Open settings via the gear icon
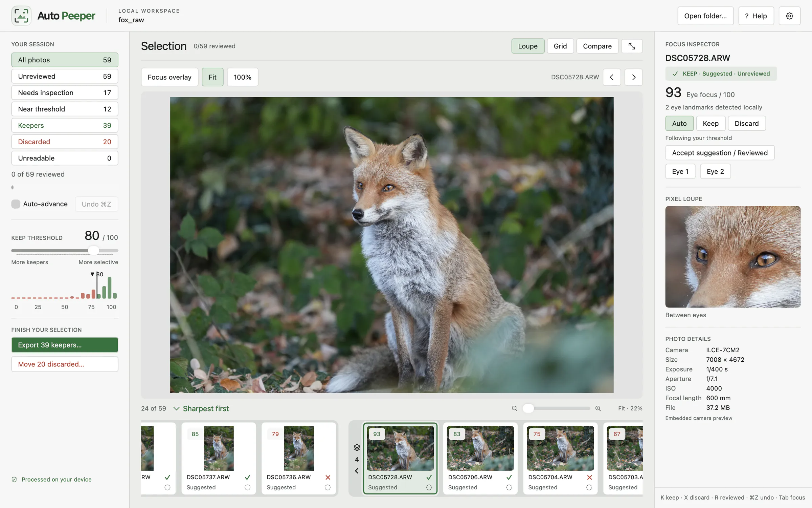 pos(789,16)
